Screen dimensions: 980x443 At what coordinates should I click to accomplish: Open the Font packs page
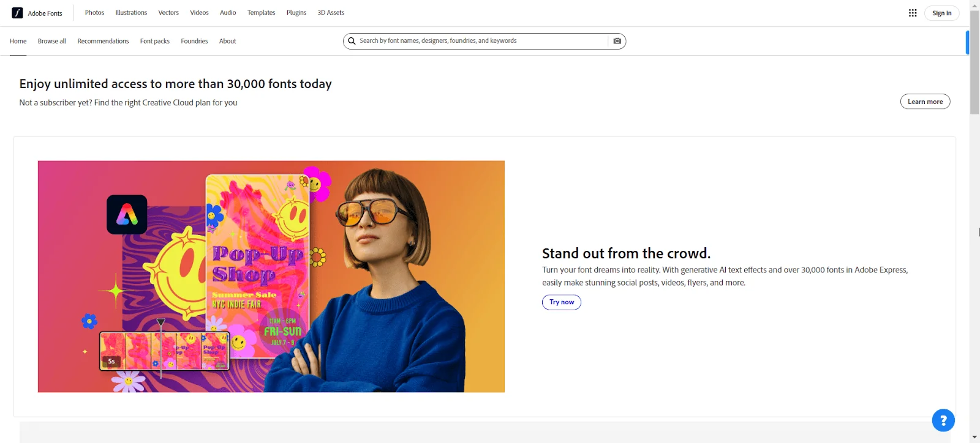(155, 41)
